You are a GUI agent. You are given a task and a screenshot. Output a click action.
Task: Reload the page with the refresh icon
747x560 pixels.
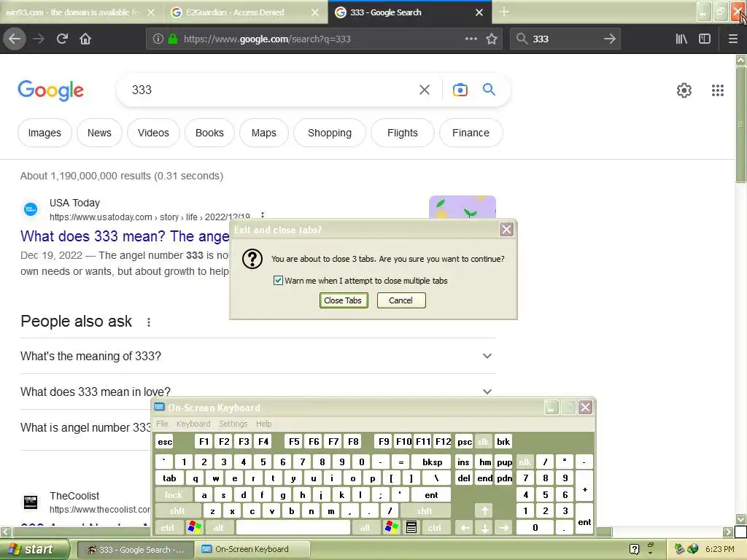pyautogui.click(x=62, y=39)
